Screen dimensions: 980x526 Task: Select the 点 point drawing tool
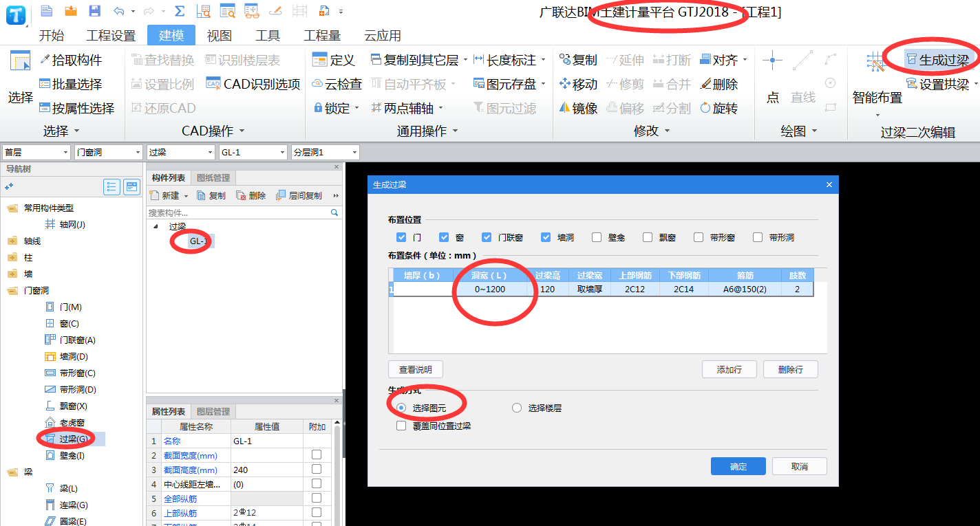click(773, 78)
